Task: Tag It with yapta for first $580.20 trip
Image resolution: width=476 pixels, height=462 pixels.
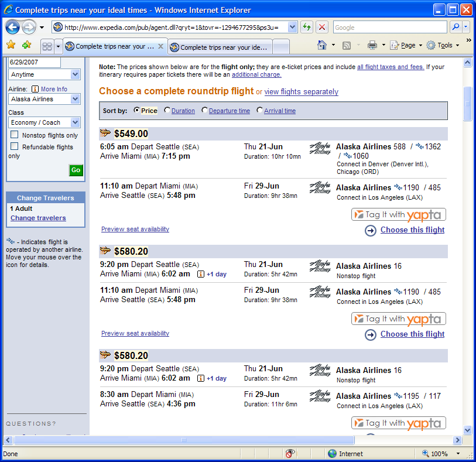Action: pyautogui.click(x=399, y=319)
